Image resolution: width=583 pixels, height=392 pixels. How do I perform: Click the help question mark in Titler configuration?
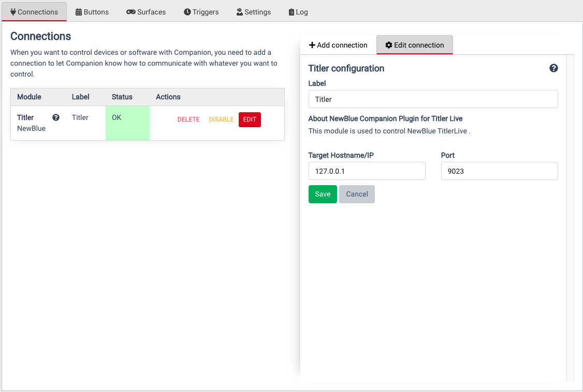pos(553,68)
